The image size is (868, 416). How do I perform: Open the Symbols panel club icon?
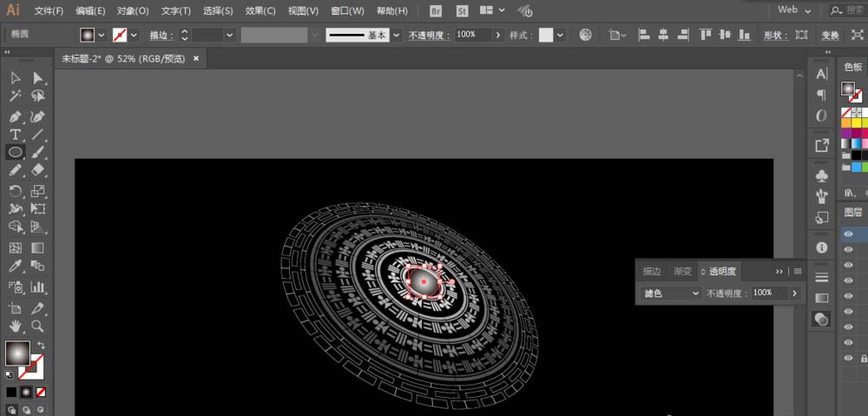pos(822,176)
